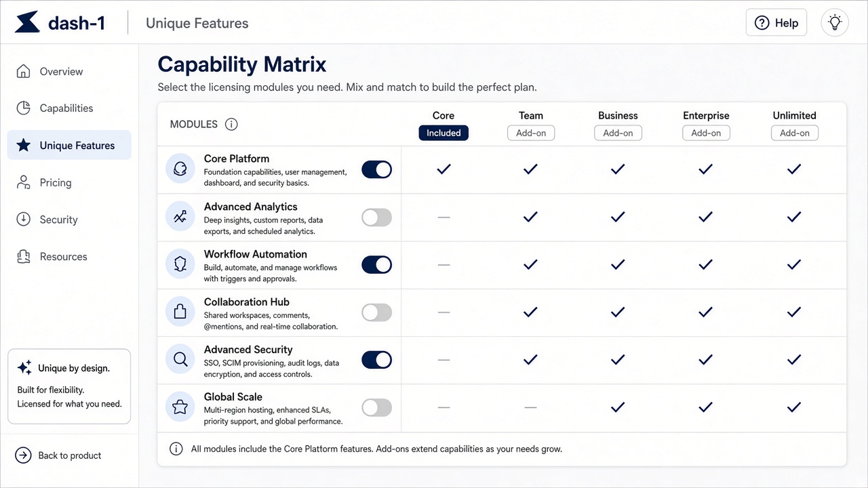Select Unique Features in the sidebar
Image resolution: width=868 pixels, height=488 pixels.
(69, 145)
